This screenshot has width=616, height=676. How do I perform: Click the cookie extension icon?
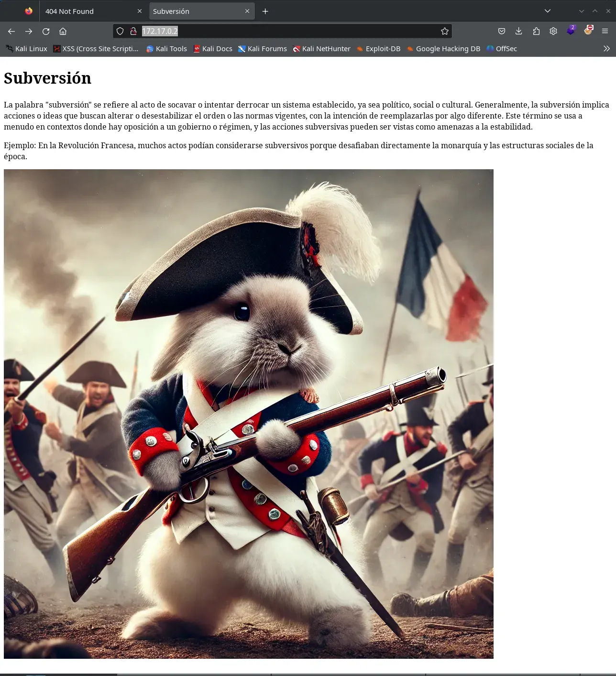(588, 31)
